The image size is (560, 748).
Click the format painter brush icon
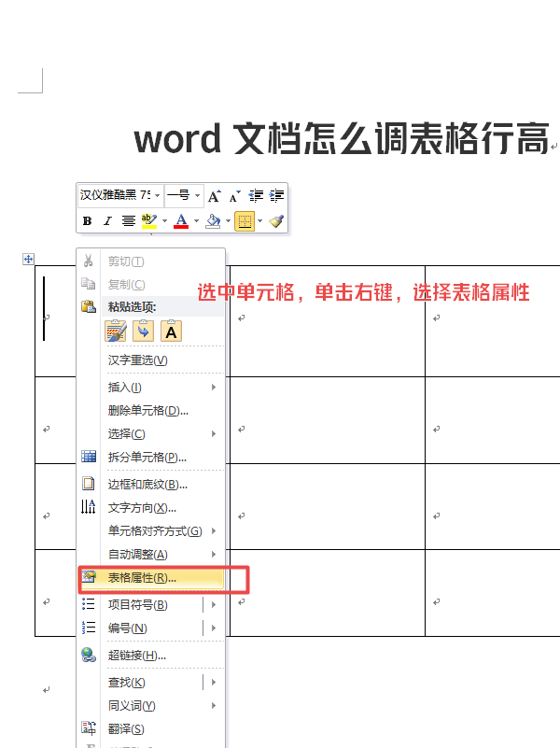276,221
